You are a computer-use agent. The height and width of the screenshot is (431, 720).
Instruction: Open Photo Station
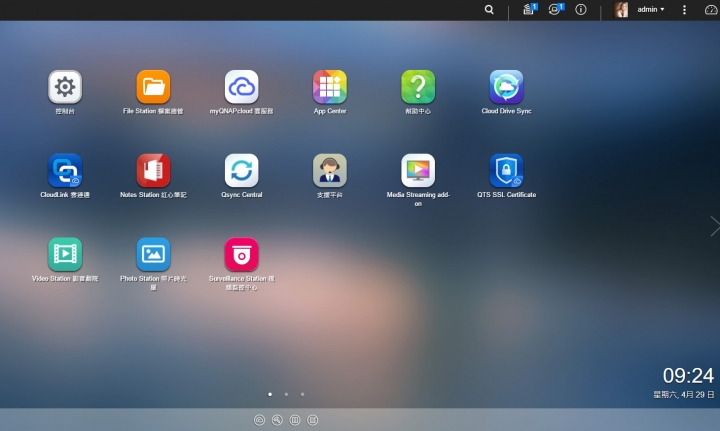pos(153,254)
